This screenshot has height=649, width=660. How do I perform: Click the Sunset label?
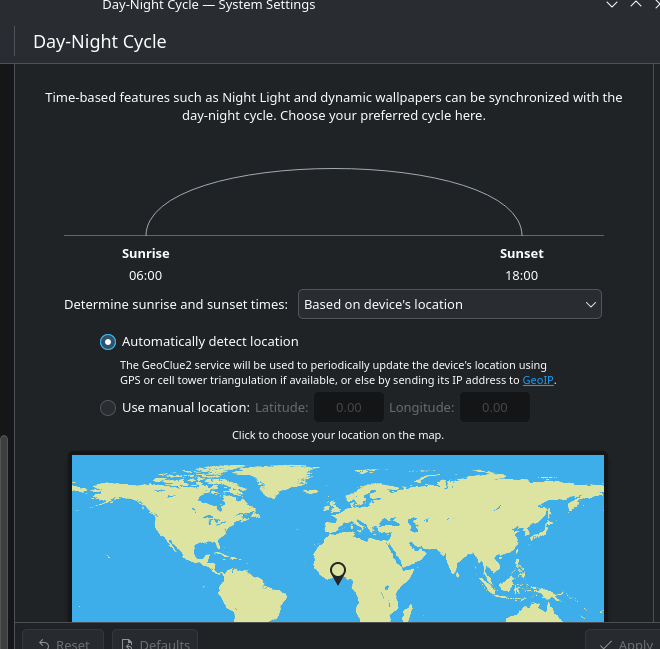pos(522,253)
